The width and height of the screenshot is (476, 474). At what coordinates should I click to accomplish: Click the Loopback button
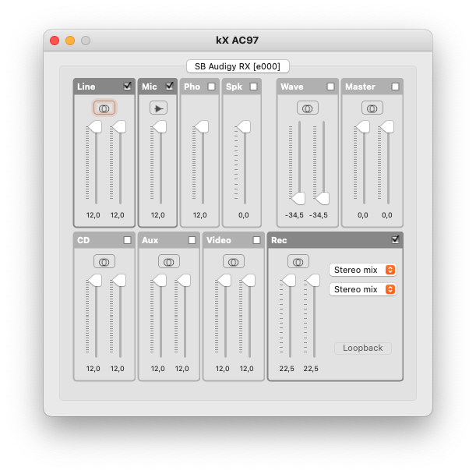[x=363, y=348]
